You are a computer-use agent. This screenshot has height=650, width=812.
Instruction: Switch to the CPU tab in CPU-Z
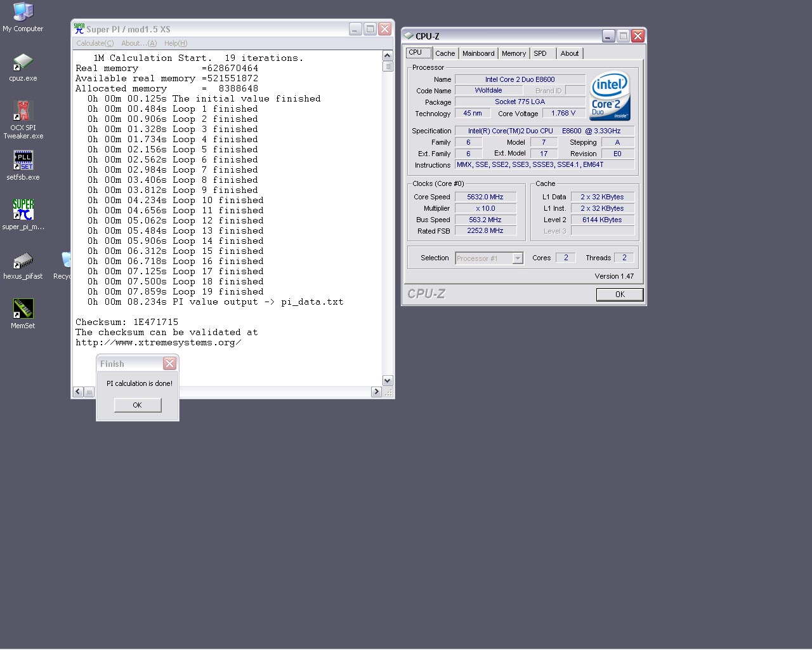tap(419, 53)
